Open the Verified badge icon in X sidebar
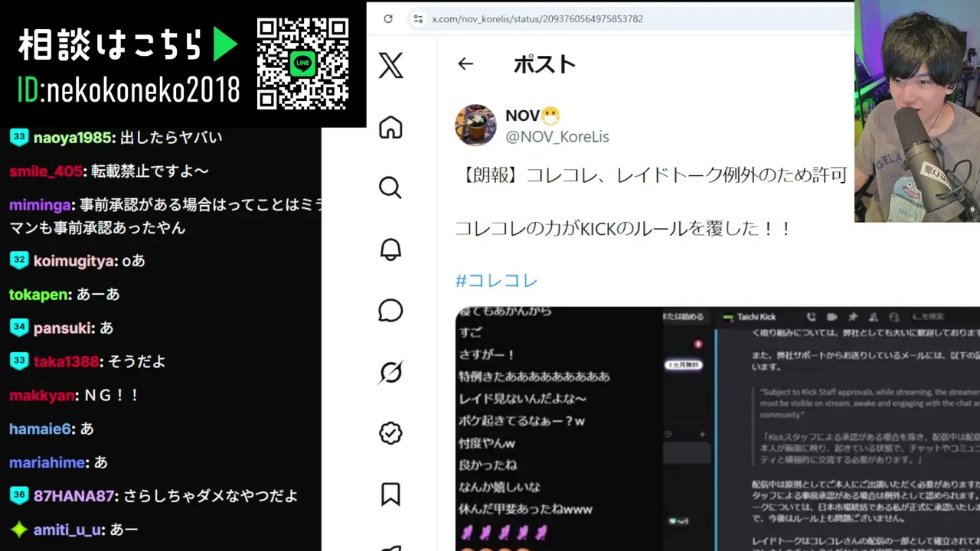 pos(390,433)
